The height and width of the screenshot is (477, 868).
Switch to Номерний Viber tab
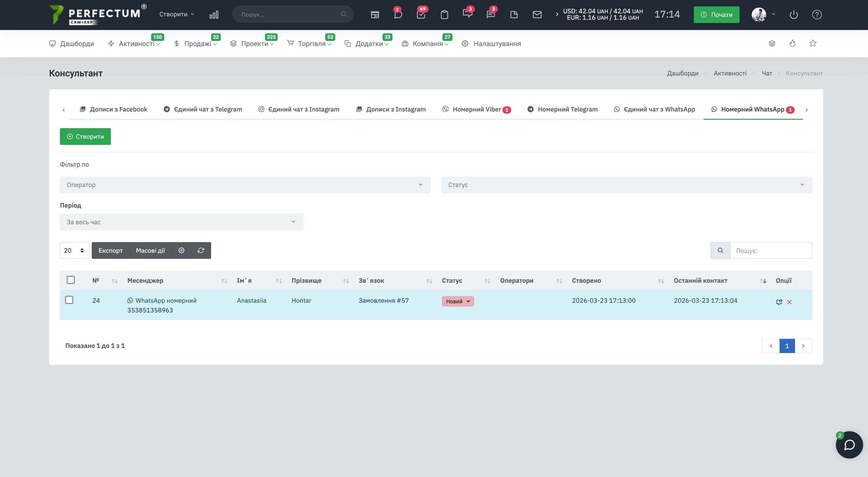476,109
